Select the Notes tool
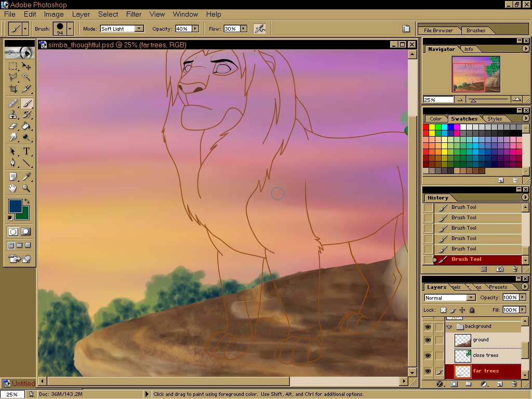The width and height of the screenshot is (532, 399). point(13,177)
